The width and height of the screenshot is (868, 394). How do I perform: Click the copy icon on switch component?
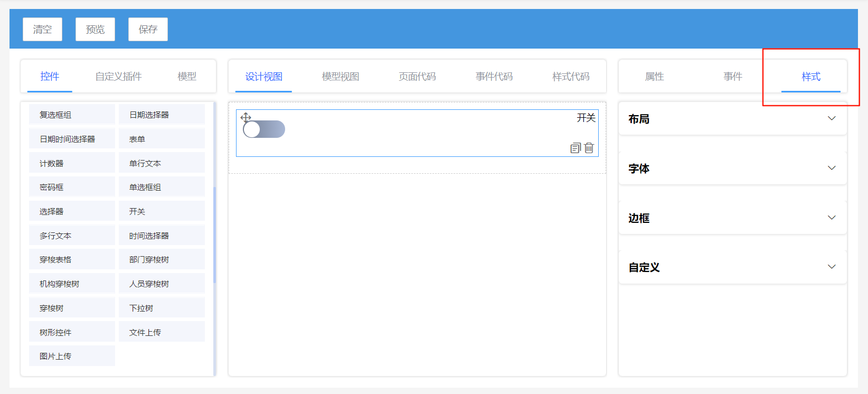pyautogui.click(x=575, y=148)
